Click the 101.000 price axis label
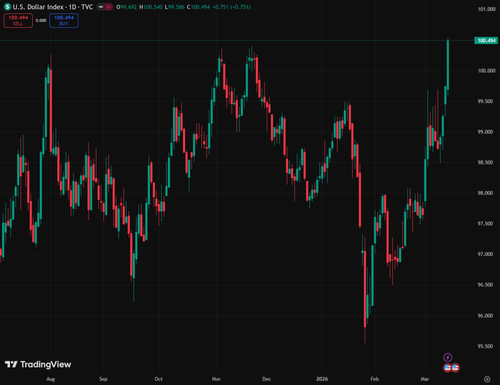The image size is (500, 385). click(486, 9)
